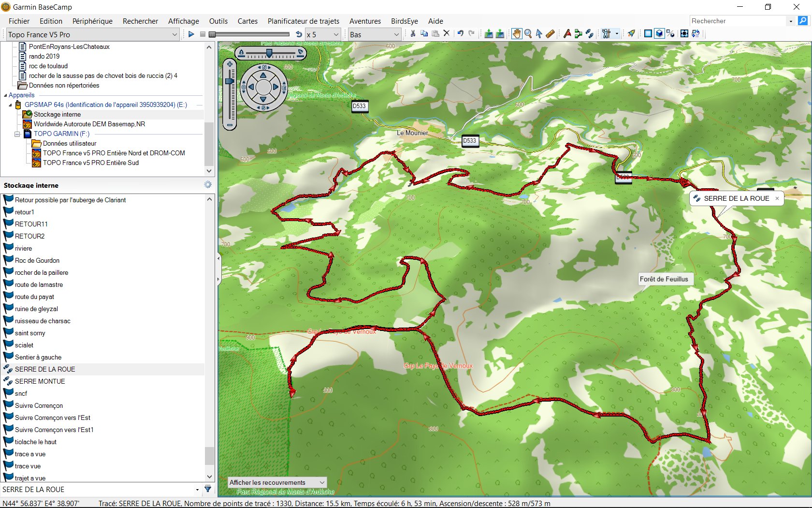Collapse the TOPO GARMIN (F:) node
Viewport: 812px width, 508px height.
click(17, 134)
